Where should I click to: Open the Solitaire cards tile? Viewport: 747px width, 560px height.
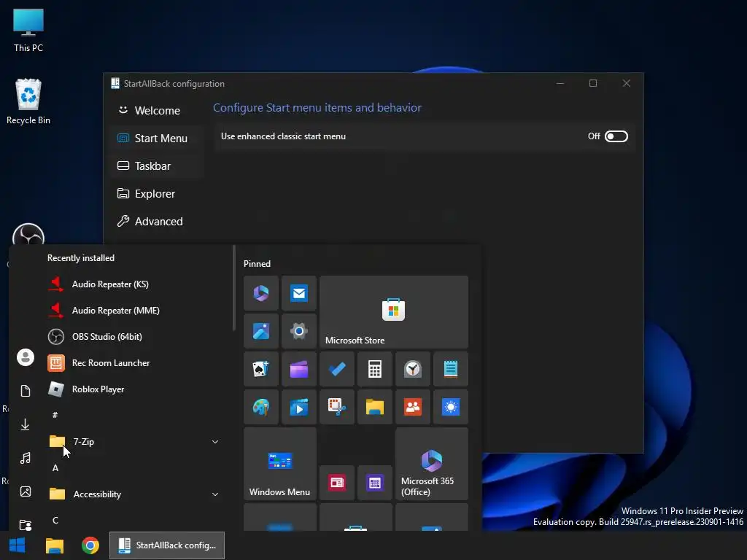point(261,369)
